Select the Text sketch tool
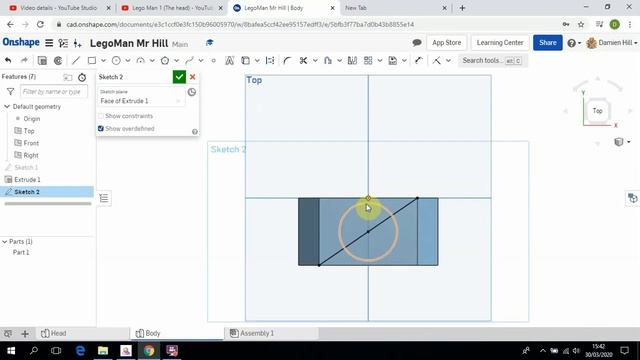 229,60
